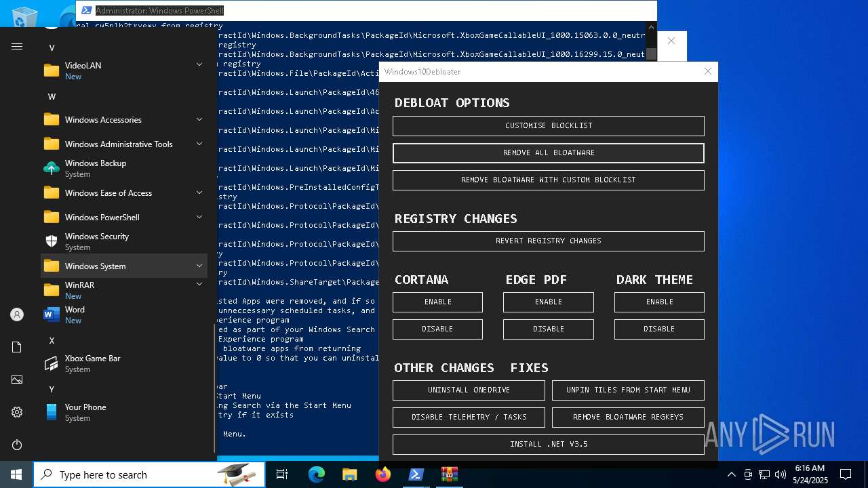This screenshot has height=488, width=868.
Task: Click the user account icon in Start
Action: [17, 314]
